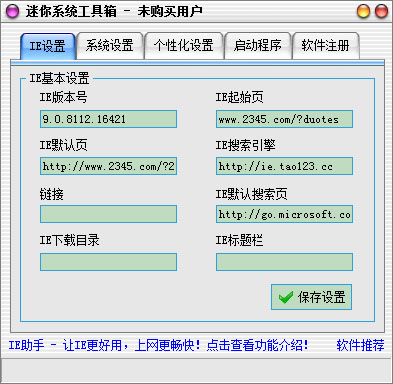The image size is (393, 384).
Task: Click the empty 链接 input field
Action: point(108,214)
